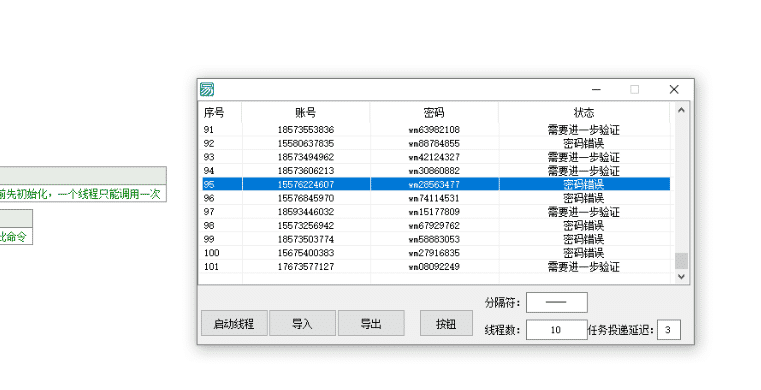Sort by 序号 column header
Viewport: 761px width, 390px height.
coord(220,113)
